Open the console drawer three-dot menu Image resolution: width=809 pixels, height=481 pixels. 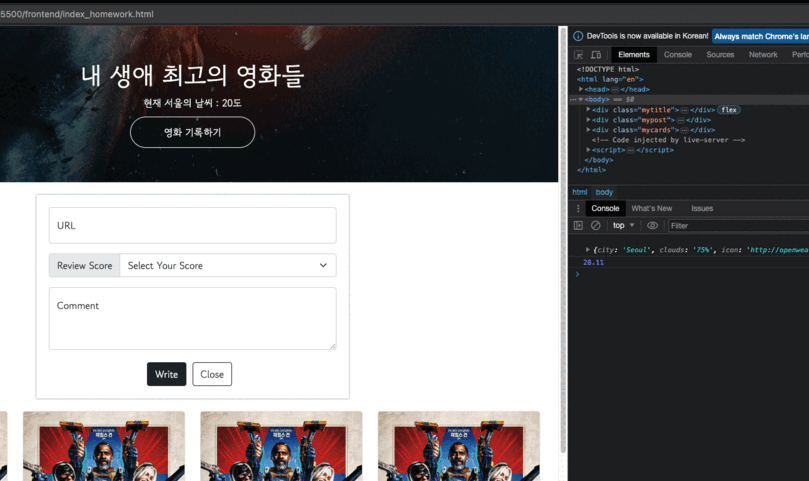[578, 209]
